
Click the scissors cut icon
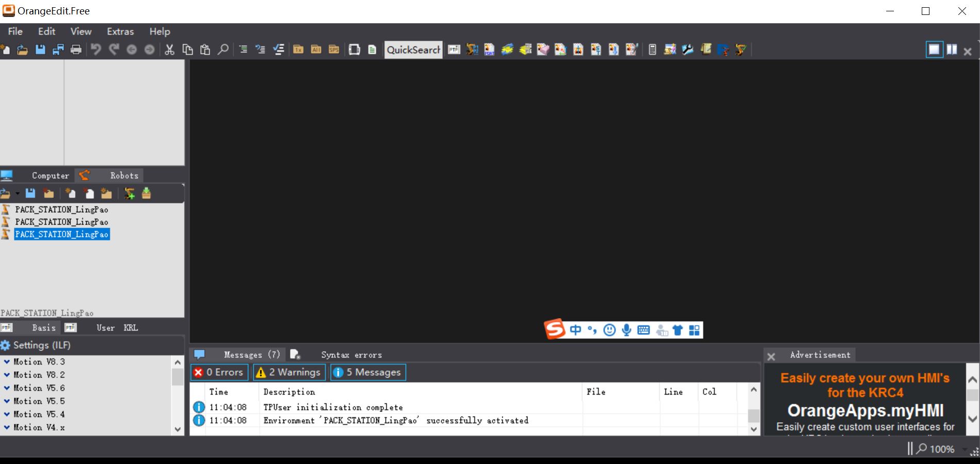169,49
